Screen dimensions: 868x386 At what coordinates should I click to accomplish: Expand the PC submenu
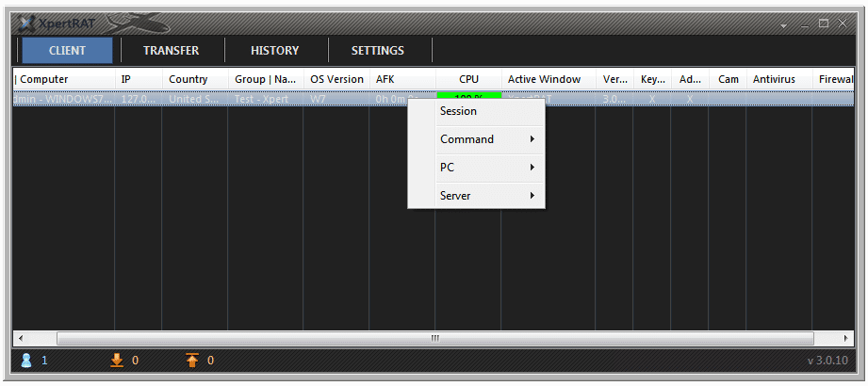(476, 167)
